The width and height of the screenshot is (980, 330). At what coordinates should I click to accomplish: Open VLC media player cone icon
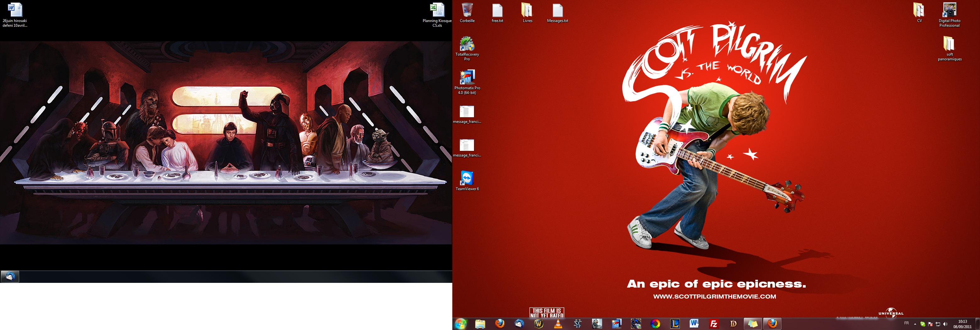coord(558,324)
